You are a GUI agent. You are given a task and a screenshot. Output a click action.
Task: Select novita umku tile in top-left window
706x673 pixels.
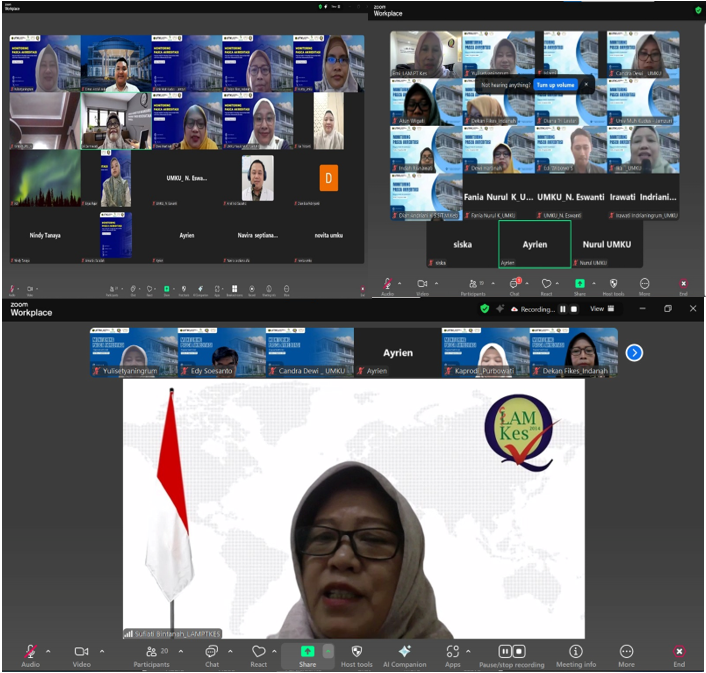[329, 235]
